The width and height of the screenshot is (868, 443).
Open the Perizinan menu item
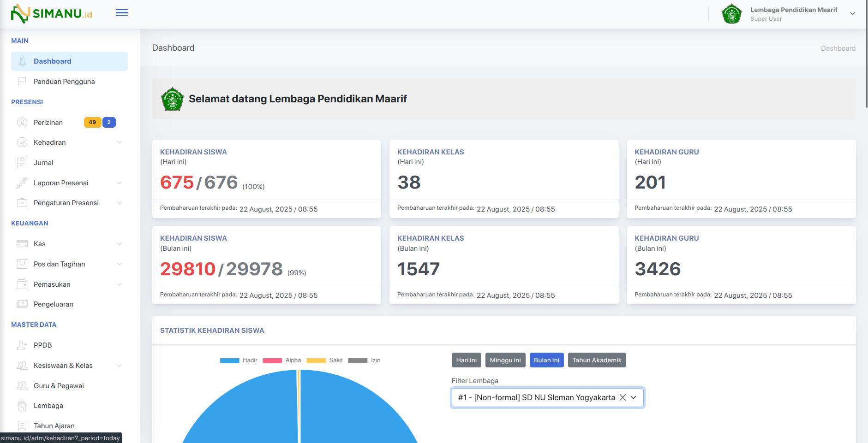(x=69, y=122)
